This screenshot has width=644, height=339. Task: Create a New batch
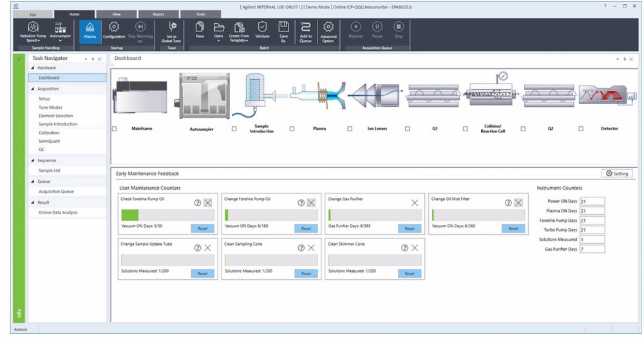200,31
